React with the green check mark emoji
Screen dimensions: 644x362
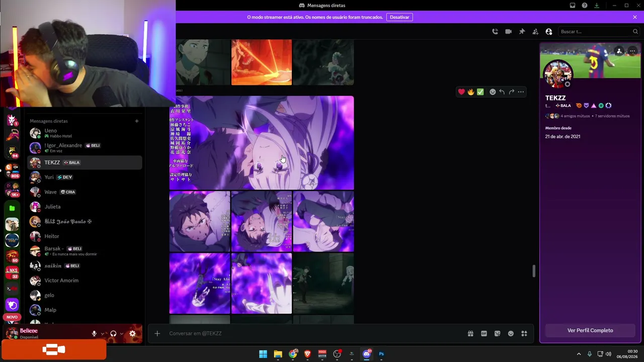480,92
